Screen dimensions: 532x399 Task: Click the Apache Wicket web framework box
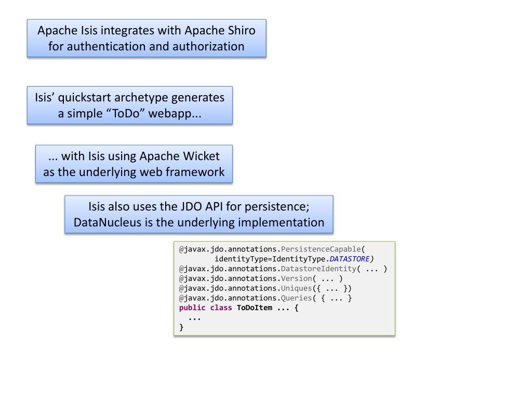(x=134, y=164)
